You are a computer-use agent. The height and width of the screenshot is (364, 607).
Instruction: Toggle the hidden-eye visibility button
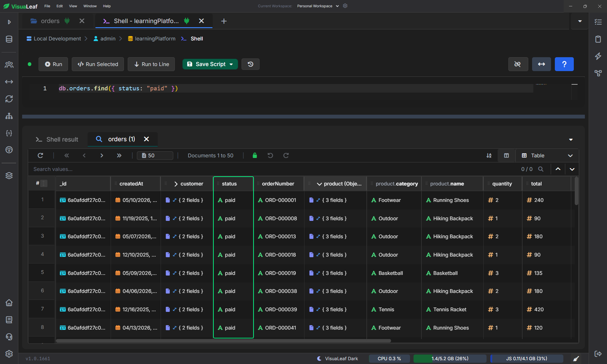(518, 64)
